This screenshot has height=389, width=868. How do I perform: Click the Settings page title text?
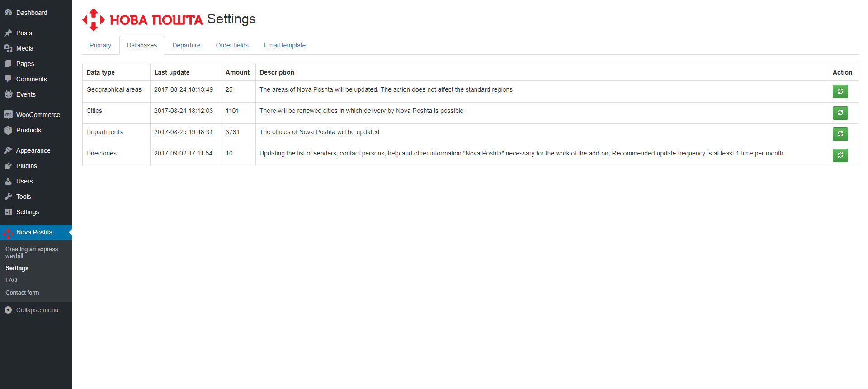pyautogui.click(x=231, y=19)
